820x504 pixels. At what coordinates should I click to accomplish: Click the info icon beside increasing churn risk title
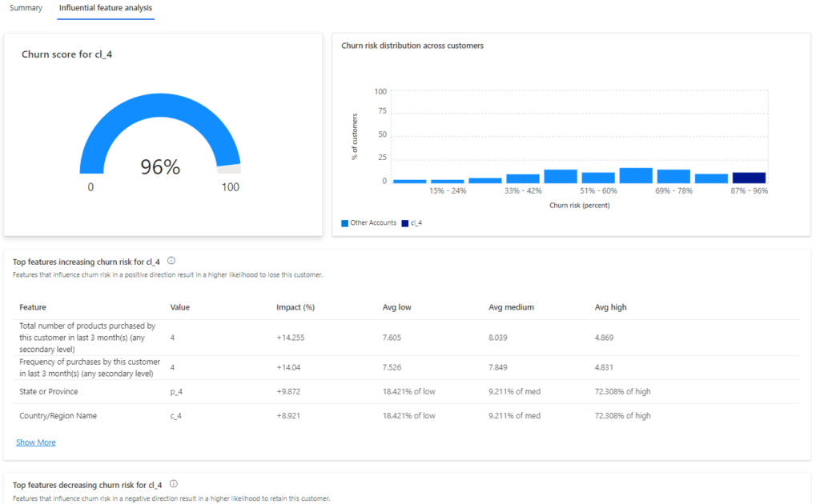point(174,260)
